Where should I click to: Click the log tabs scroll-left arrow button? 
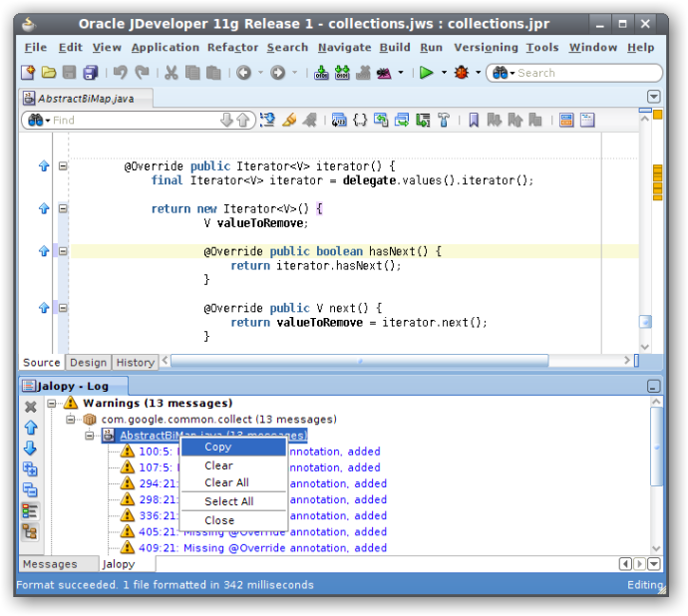coord(625,564)
